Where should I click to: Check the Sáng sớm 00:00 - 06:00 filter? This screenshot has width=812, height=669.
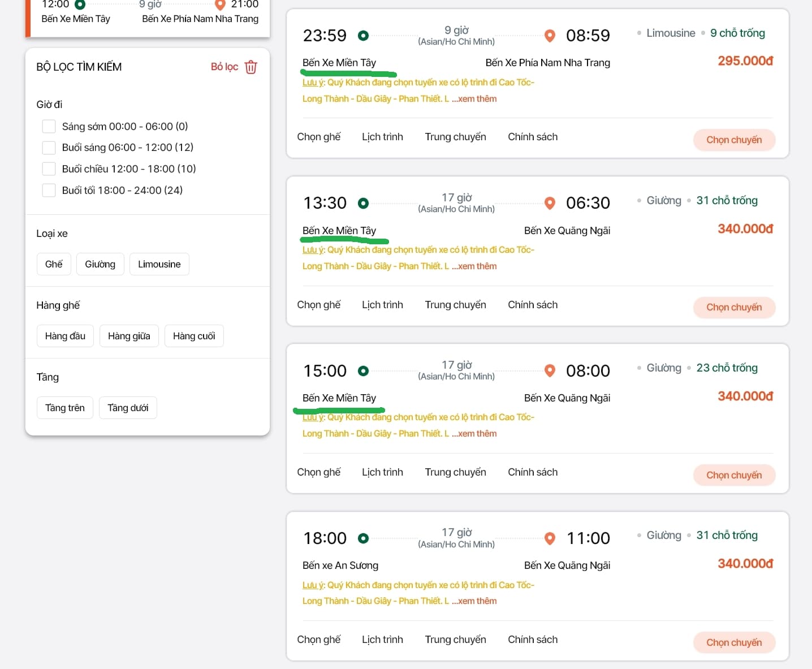[49, 126]
